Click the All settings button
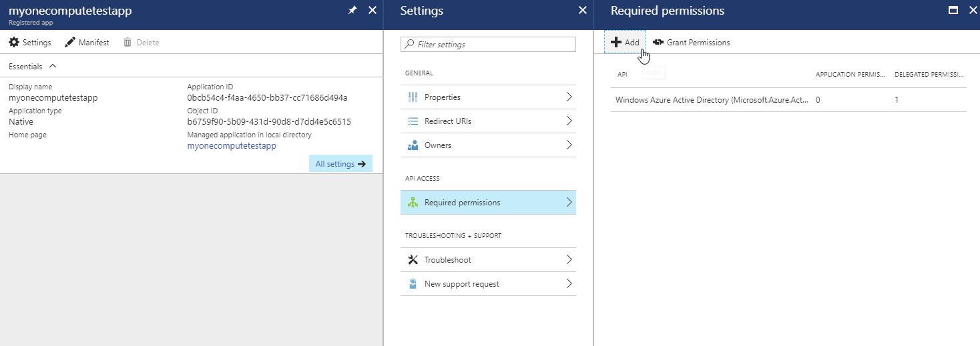 (340, 164)
